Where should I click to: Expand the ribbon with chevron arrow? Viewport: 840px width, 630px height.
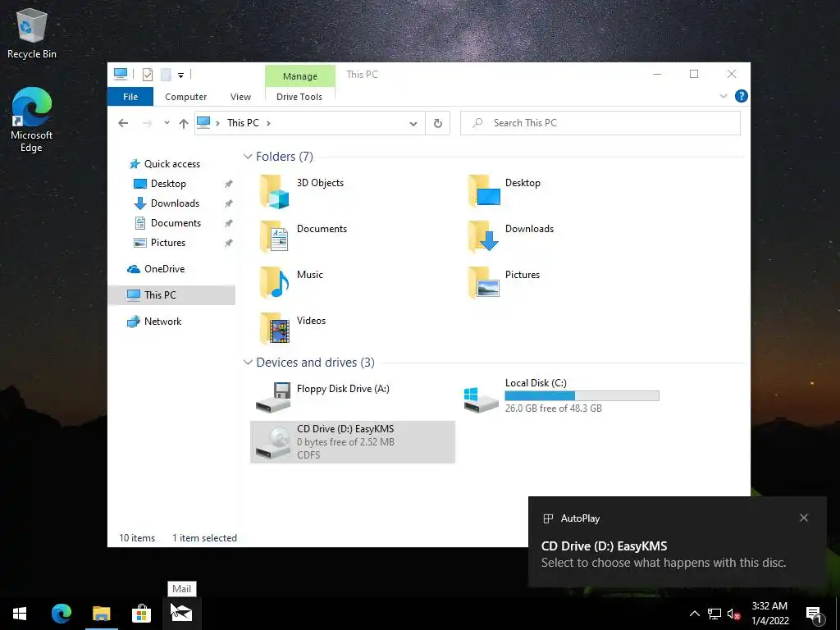(724, 97)
